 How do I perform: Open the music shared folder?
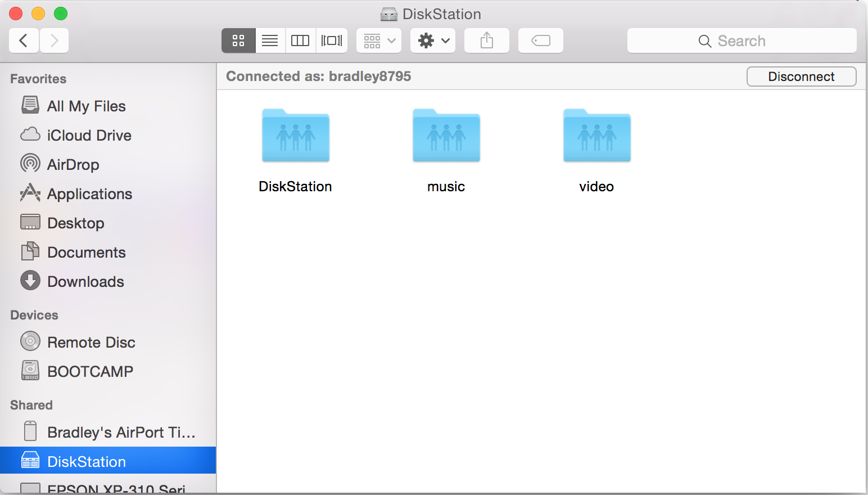click(446, 136)
